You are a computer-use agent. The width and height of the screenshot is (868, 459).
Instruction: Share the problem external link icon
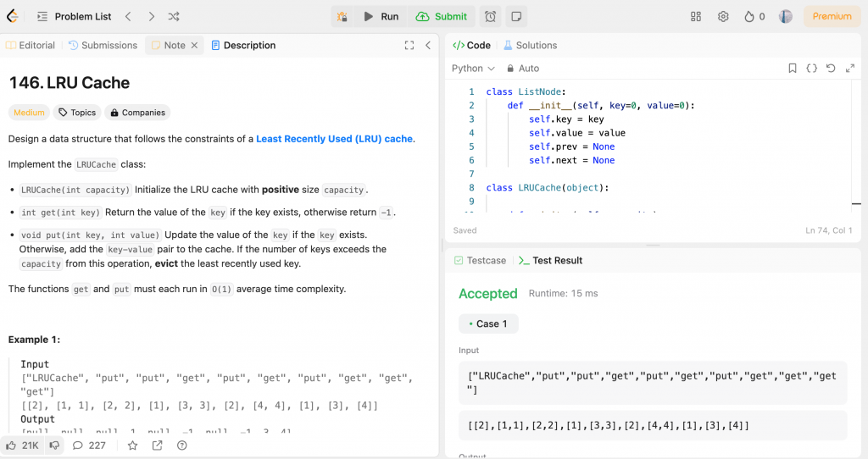pyautogui.click(x=157, y=445)
